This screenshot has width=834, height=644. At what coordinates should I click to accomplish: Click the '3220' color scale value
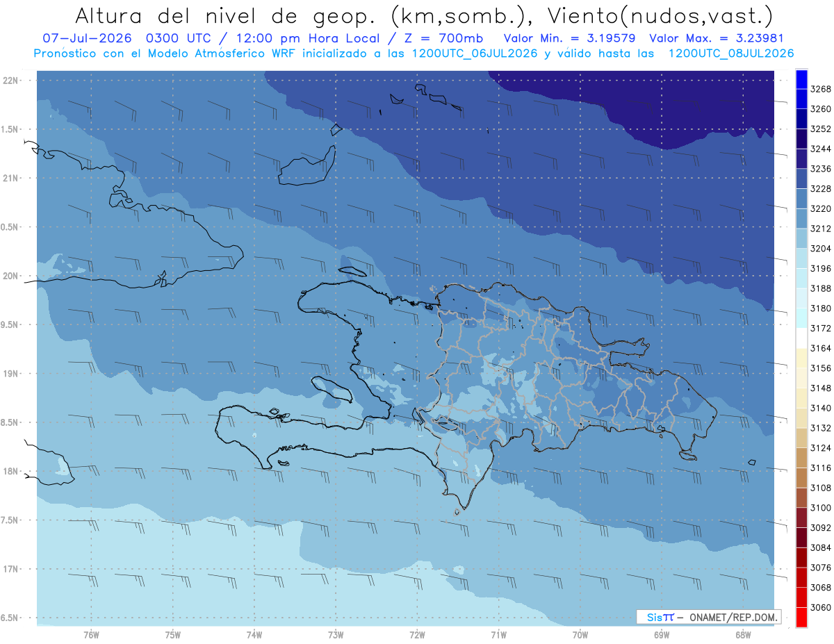(x=820, y=209)
